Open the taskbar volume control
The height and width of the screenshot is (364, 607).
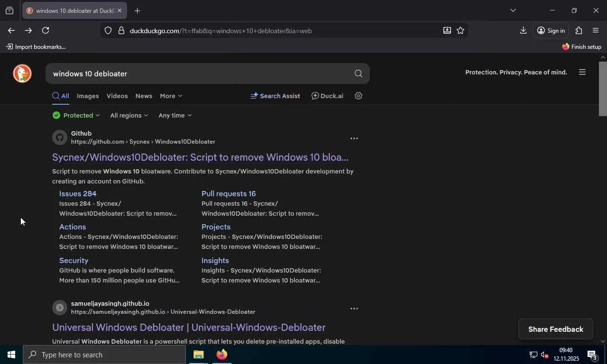tap(545, 355)
